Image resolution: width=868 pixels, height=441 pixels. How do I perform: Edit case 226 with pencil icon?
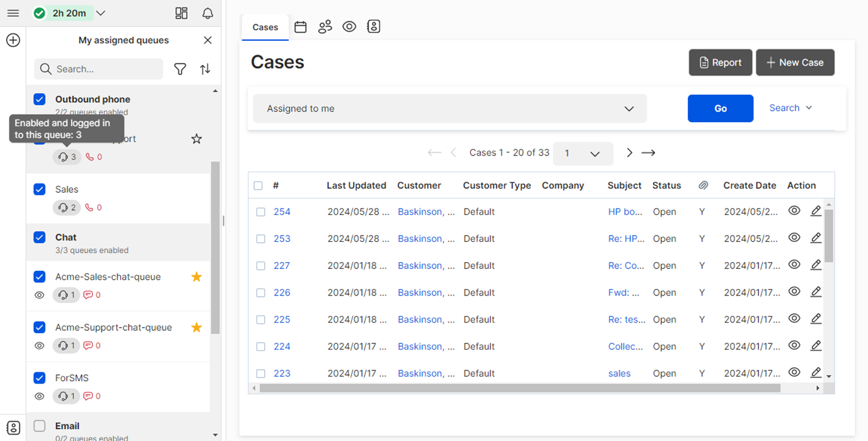coord(816,292)
